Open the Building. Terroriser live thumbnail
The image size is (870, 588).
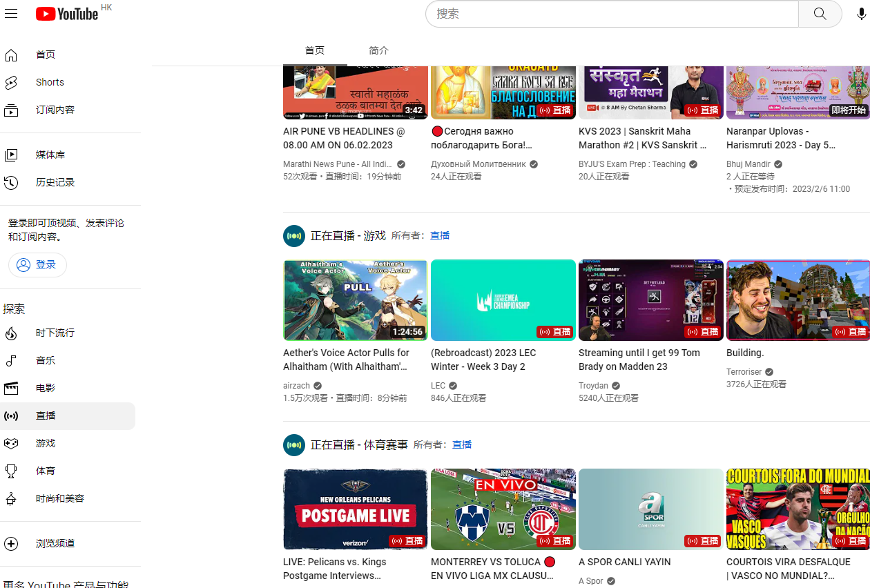pos(797,300)
